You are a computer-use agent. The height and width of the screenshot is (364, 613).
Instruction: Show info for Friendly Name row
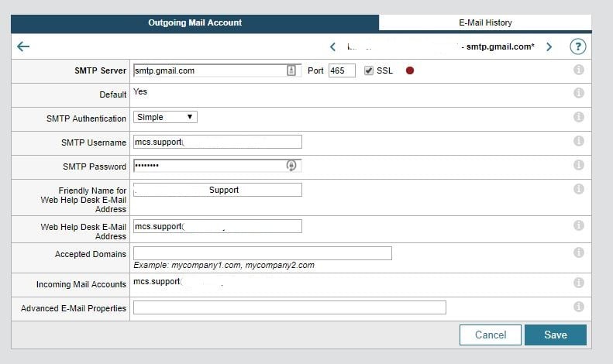pos(579,189)
